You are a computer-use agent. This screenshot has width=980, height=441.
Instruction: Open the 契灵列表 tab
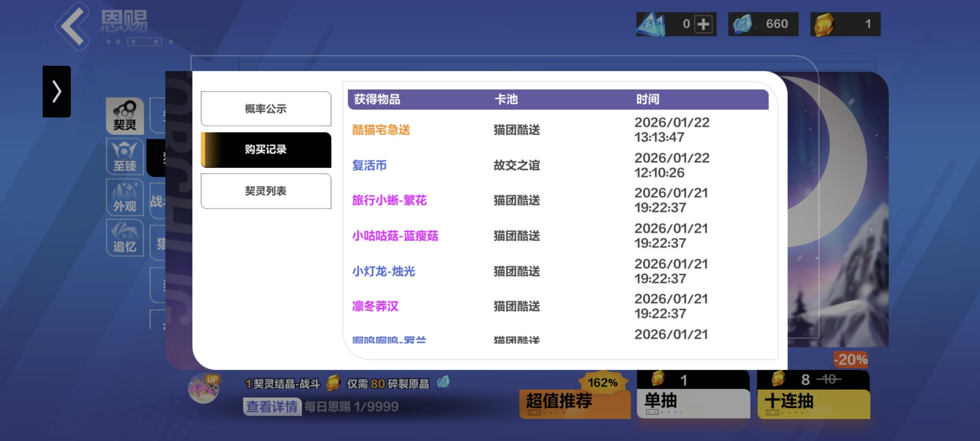[x=266, y=190]
